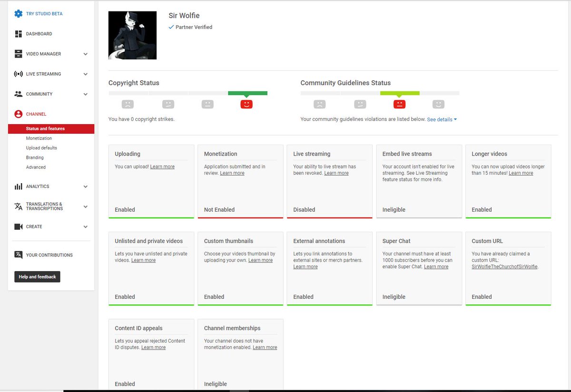571x392 pixels.
Task: Open the Branding submenu item
Action: [35, 157]
